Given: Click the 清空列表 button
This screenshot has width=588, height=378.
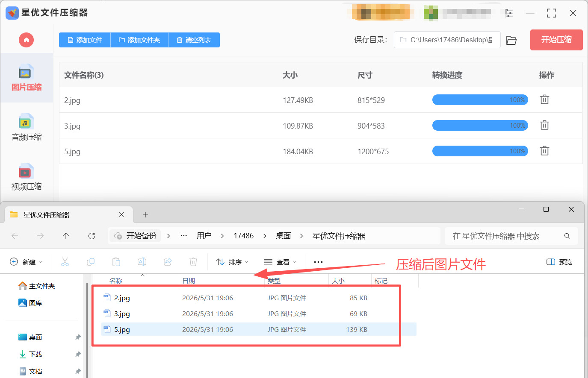Looking at the screenshot, I should pos(194,40).
